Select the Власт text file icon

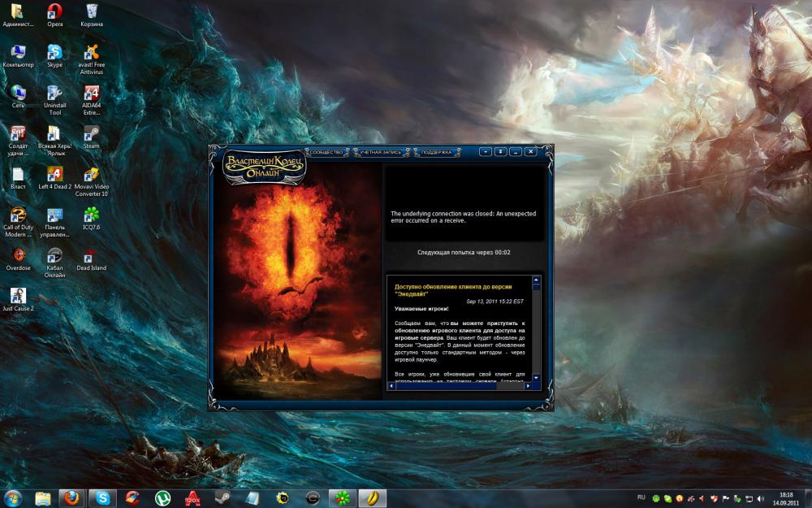[x=18, y=178]
